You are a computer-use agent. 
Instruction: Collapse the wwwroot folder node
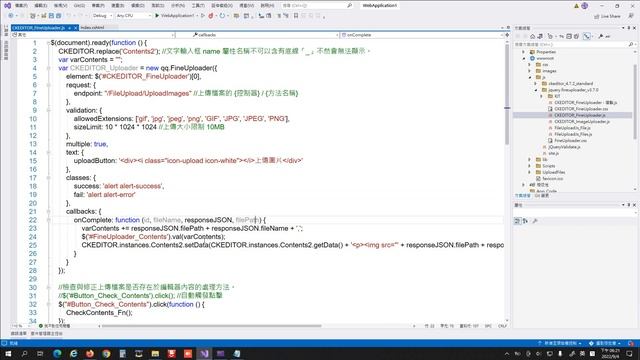(524, 58)
